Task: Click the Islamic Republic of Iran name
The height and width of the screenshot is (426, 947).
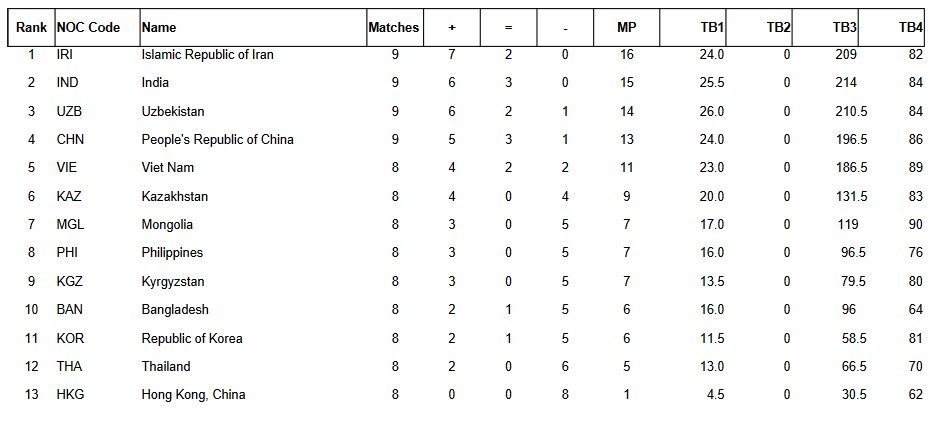Action: 207,55
